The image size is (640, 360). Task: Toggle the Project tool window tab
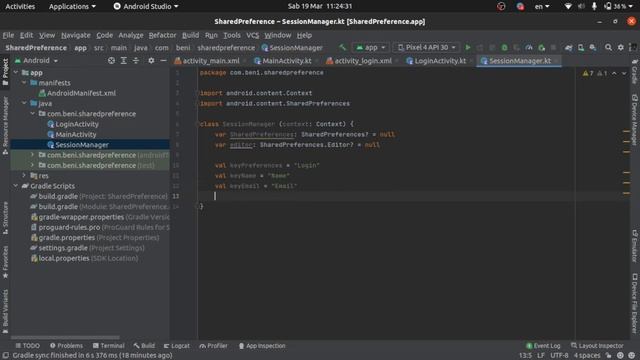tap(5, 72)
